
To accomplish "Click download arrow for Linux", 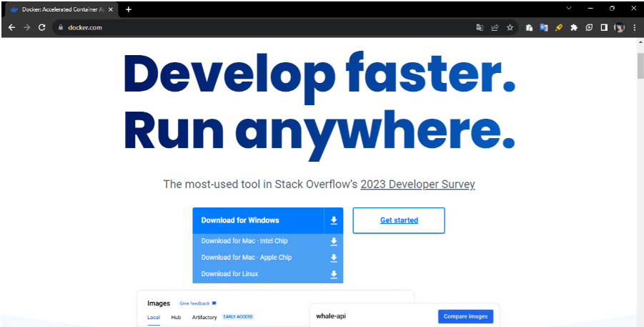I will click(x=334, y=274).
